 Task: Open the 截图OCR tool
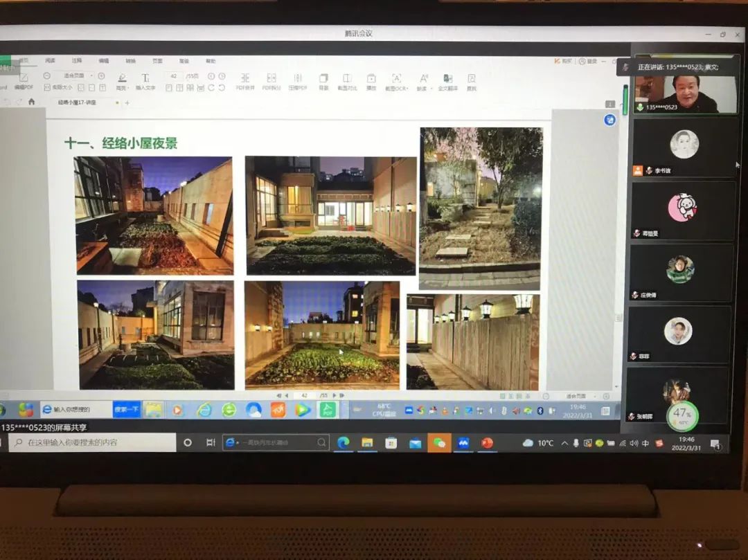(x=396, y=82)
